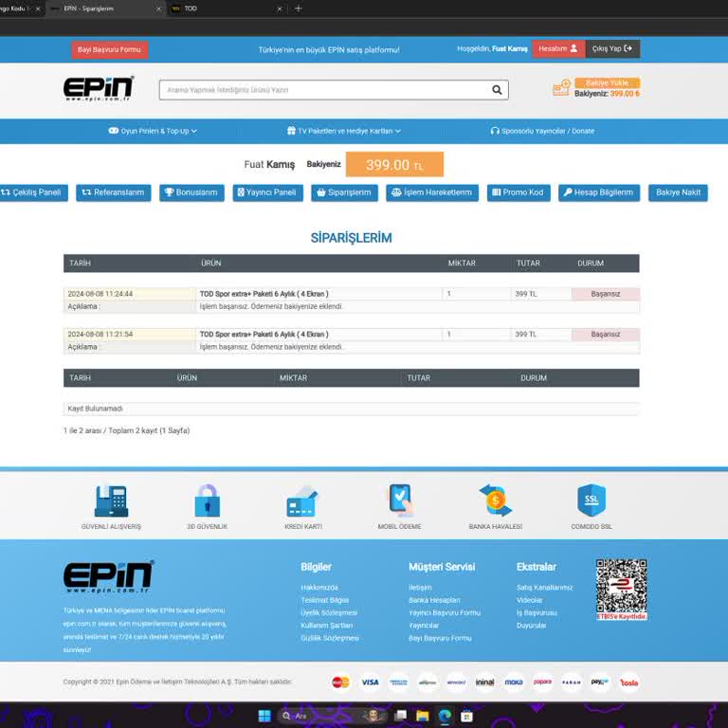This screenshot has height=728, width=728.
Task: Open a new browser tab
Action: pos(298,9)
